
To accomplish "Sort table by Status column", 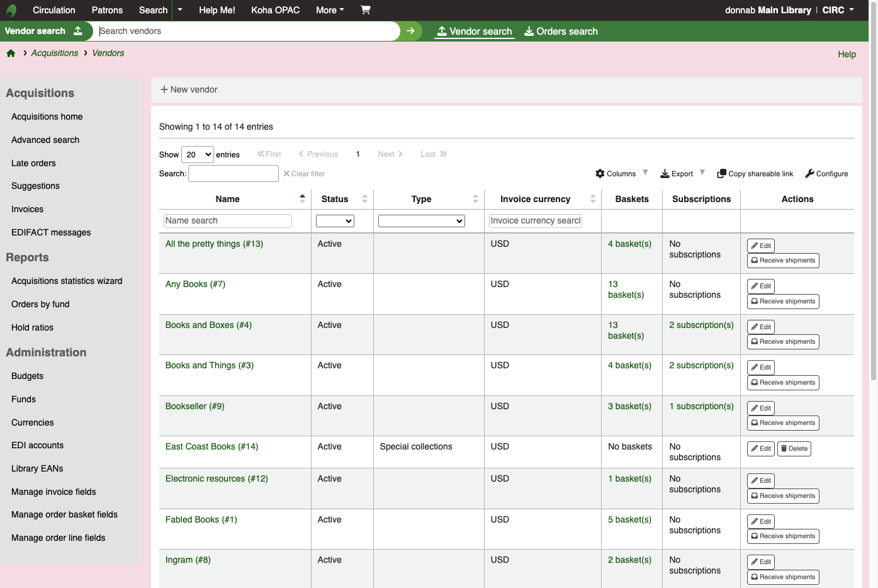I will [342, 199].
